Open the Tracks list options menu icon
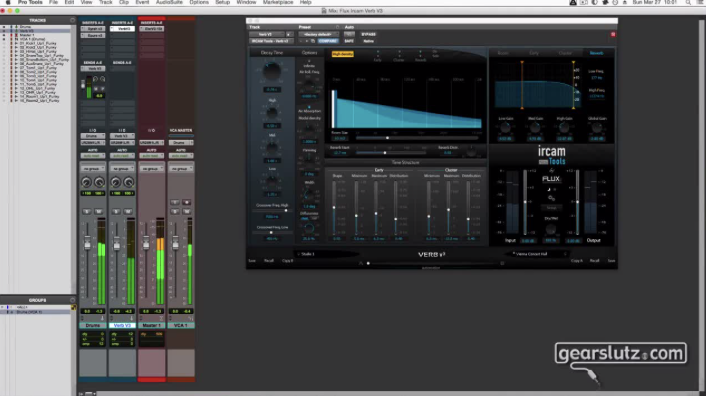 point(72,20)
